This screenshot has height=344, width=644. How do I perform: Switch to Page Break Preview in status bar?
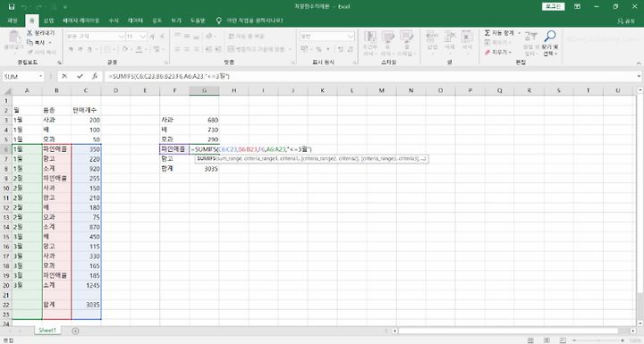point(563,340)
